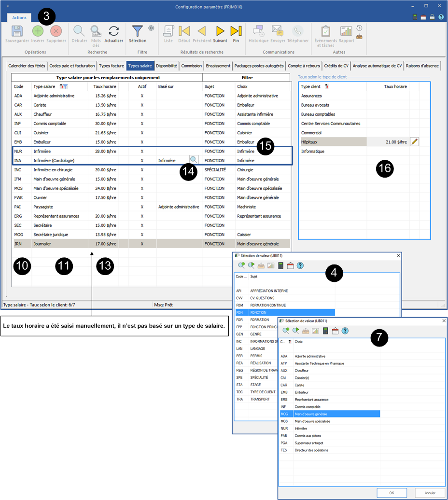This screenshot has width=448, height=500.
Task: Open the Rapport chart icon
Action: click(x=346, y=31)
